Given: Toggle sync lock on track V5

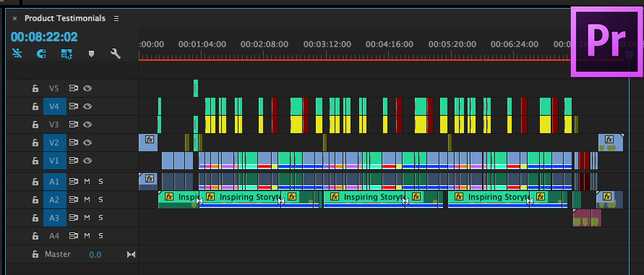Looking at the screenshot, I should pos(74,88).
